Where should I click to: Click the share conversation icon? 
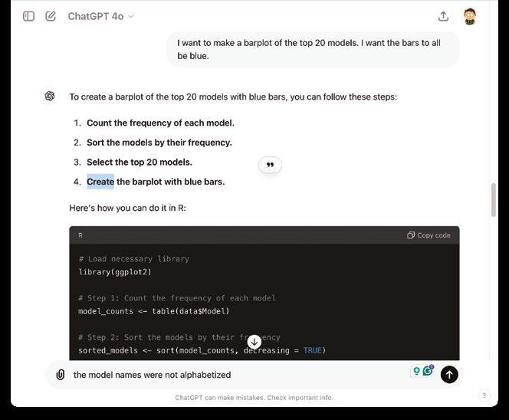[443, 16]
